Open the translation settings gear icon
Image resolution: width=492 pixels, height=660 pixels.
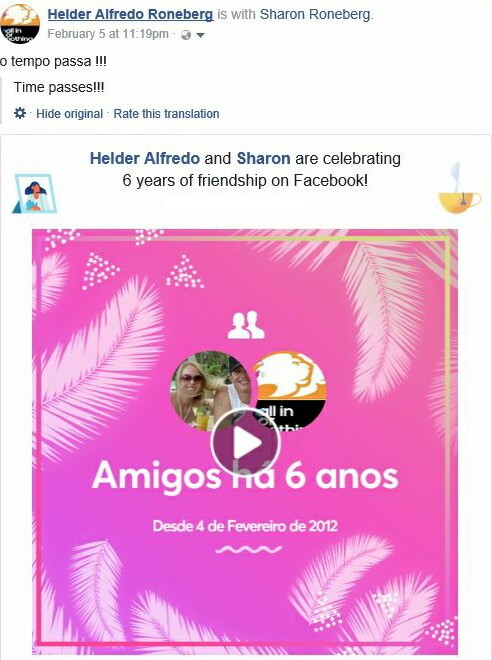[x=20, y=113]
